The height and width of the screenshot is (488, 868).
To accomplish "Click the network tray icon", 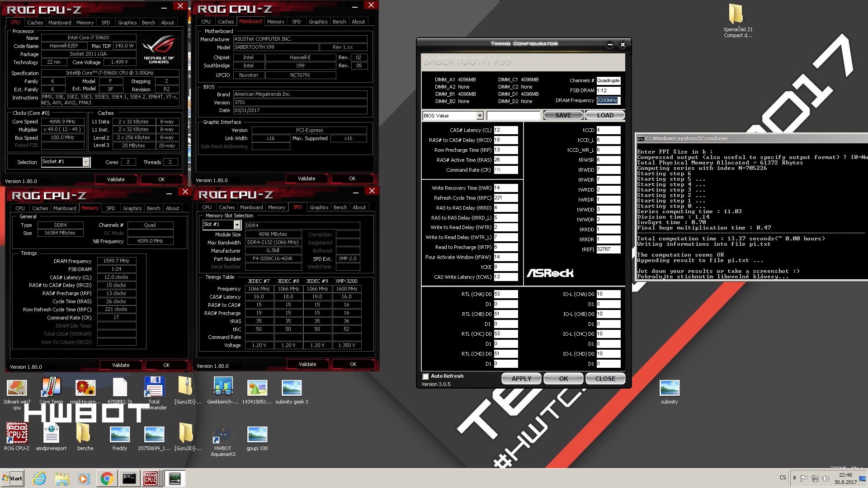I will coord(815,478).
